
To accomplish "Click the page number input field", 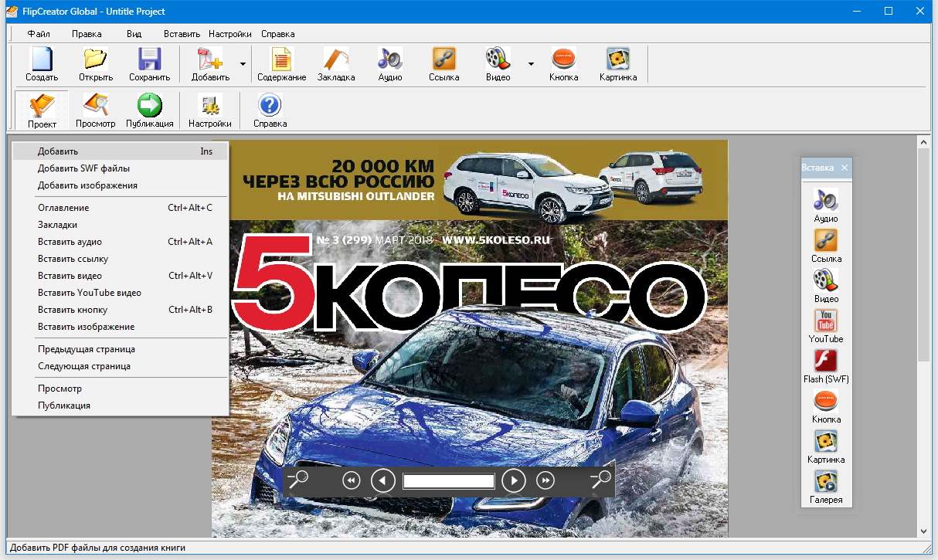I will [x=448, y=481].
